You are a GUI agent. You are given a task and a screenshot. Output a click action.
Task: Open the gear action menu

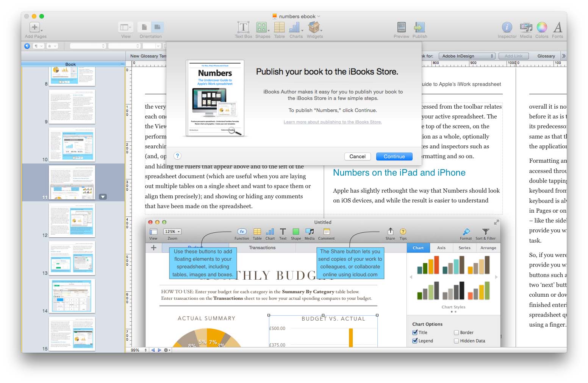click(167, 350)
